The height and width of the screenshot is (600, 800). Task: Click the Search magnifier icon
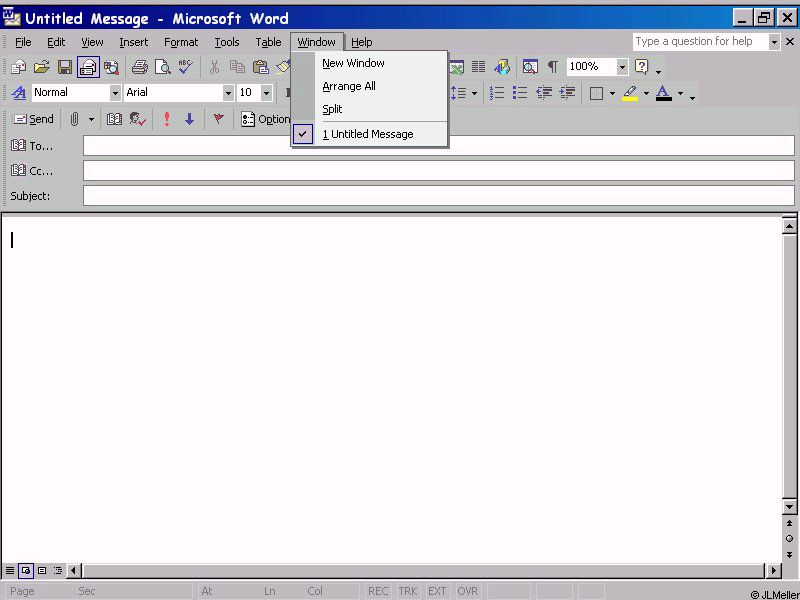coord(111,67)
